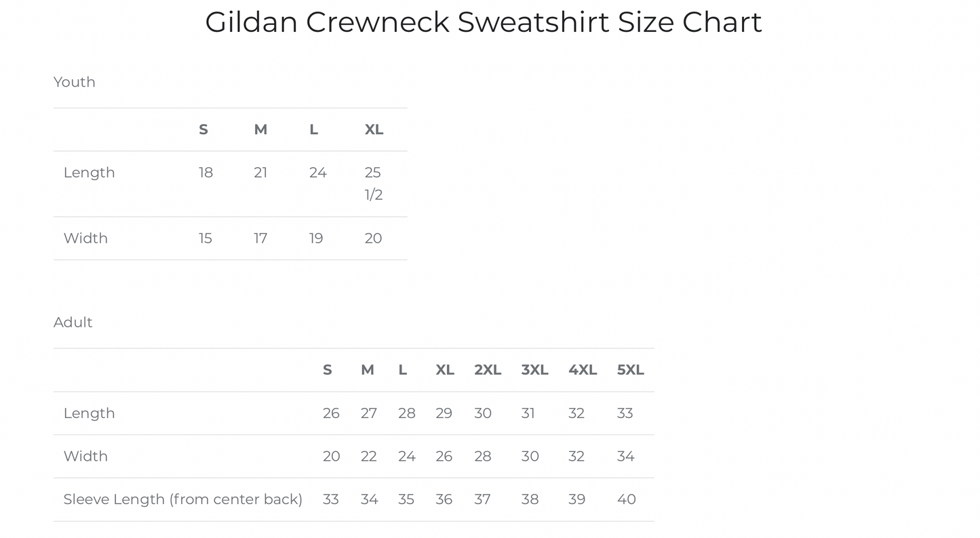Click the Adult small length value 26
Image resolution: width=980 pixels, height=538 pixels.
click(x=331, y=413)
